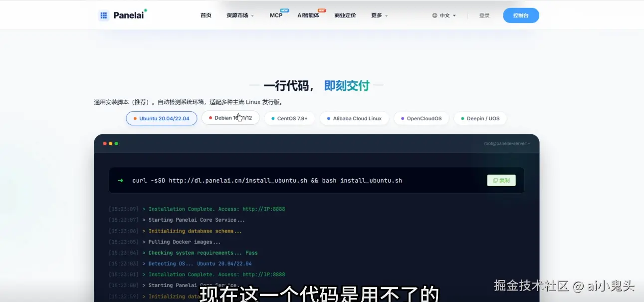Image resolution: width=644 pixels, height=302 pixels.
Task: Click the 即刻交付 heading text
Action: click(347, 86)
